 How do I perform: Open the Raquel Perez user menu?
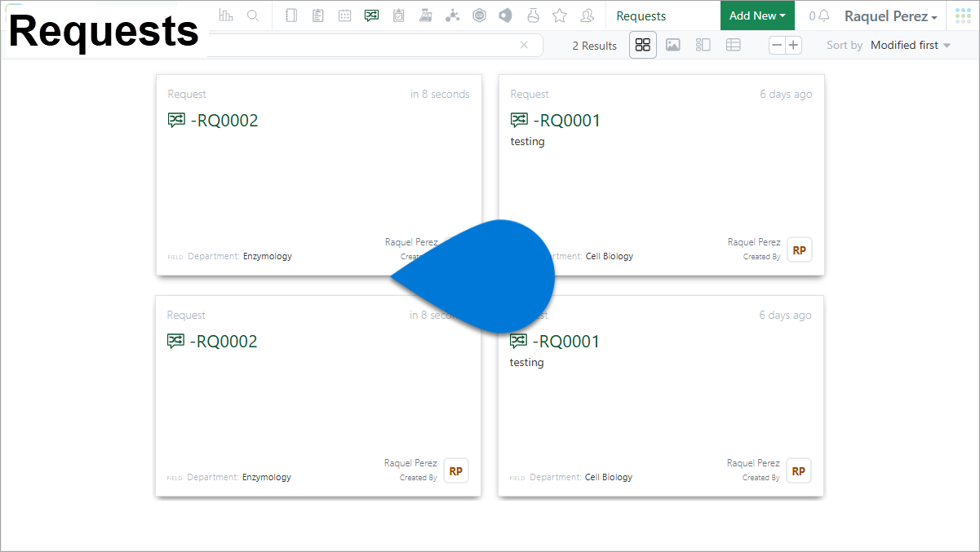click(x=890, y=16)
